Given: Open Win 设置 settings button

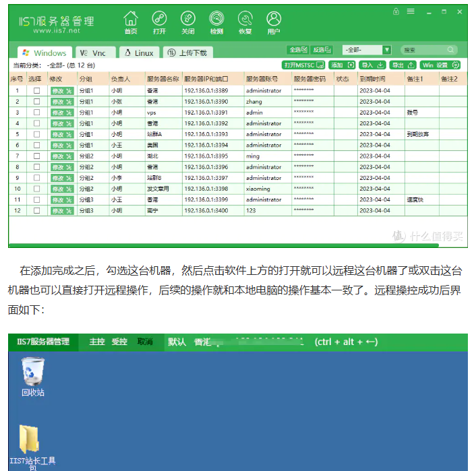Looking at the screenshot, I should point(440,65).
